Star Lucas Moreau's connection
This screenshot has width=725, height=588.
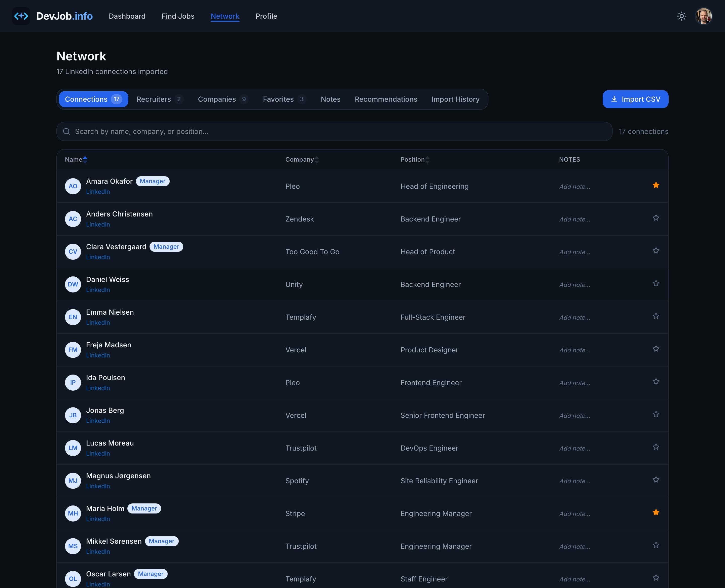pos(656,447)
